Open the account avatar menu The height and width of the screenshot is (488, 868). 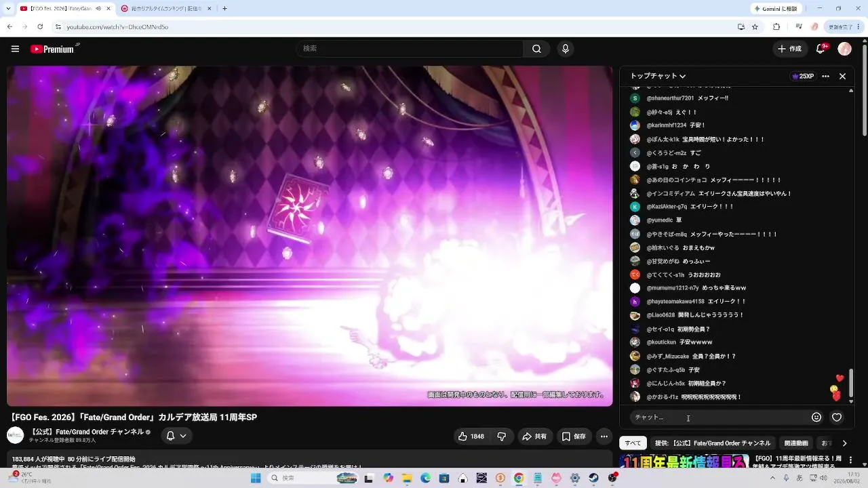(844, 49)
